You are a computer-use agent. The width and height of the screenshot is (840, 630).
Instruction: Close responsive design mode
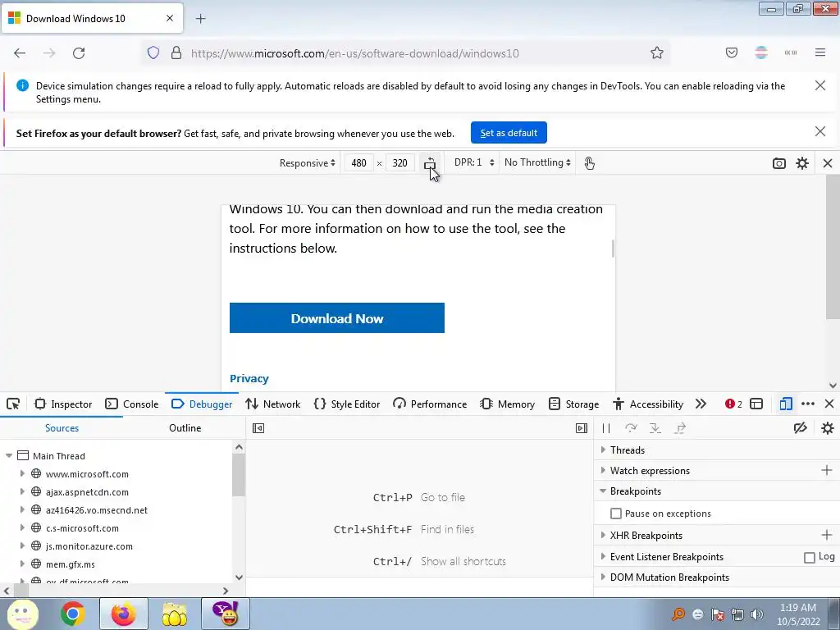click(x=828, y=163)
